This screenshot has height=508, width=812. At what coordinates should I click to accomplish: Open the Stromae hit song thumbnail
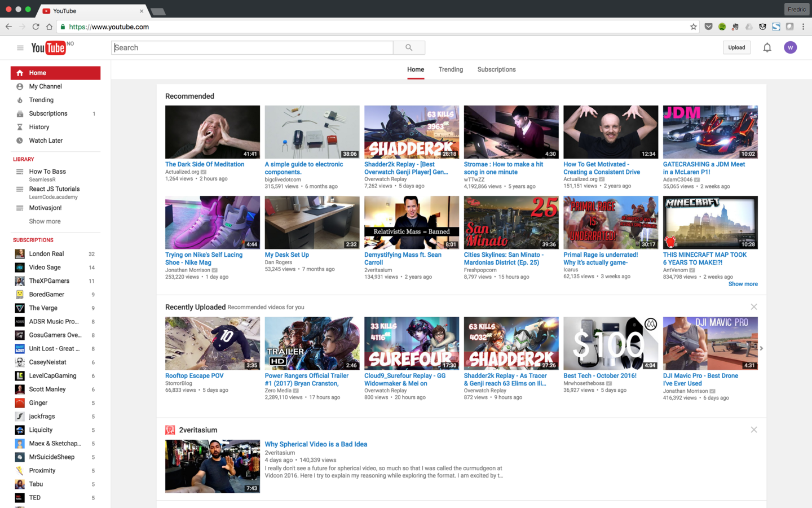511,132
